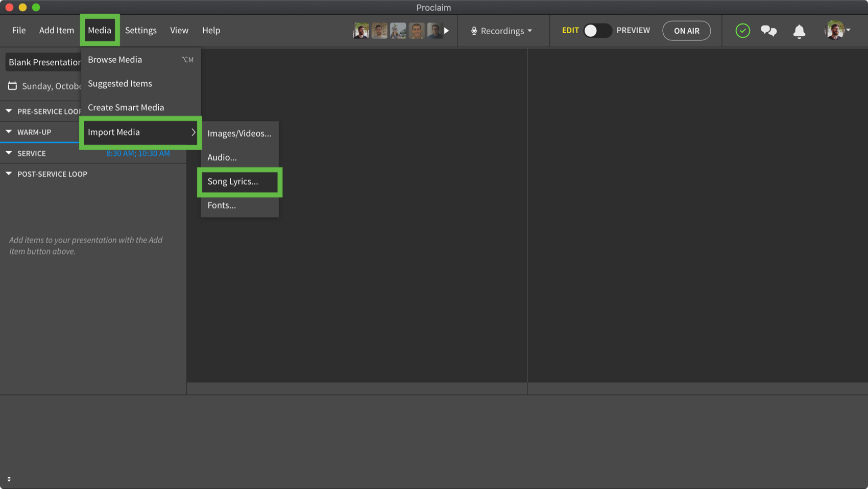Collapse the PRE-SERVICE LOOP section
The image size is (868, 489).
tap(9, 111)
